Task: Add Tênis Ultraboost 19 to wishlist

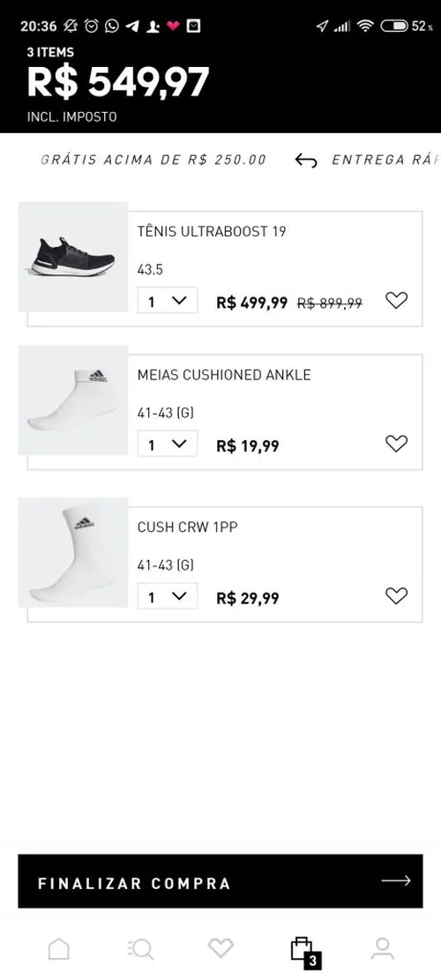Action: [x=396, y=301]
